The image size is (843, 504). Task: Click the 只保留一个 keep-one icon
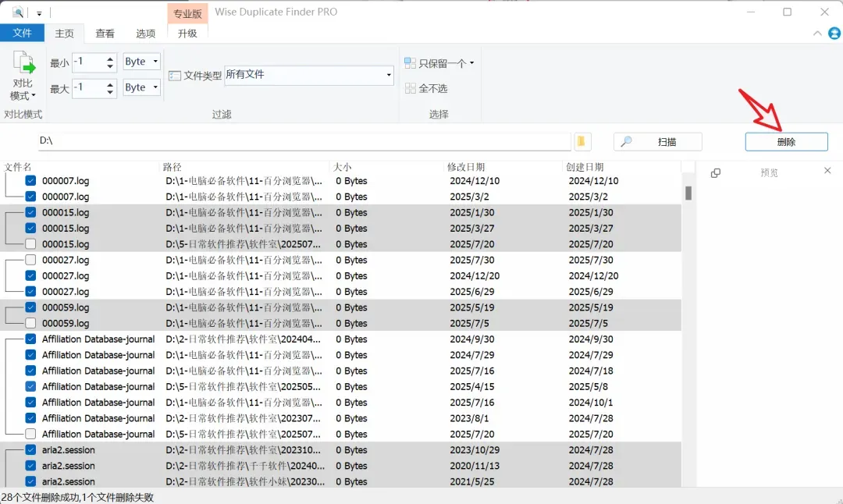coord(411,63)
